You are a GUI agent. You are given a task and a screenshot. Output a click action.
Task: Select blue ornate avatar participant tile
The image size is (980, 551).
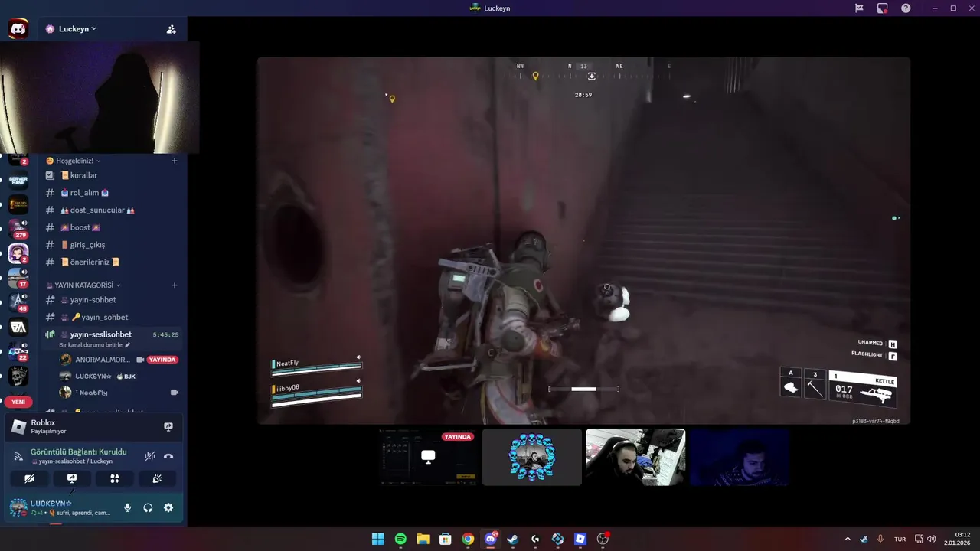click(x=532, y=457)
